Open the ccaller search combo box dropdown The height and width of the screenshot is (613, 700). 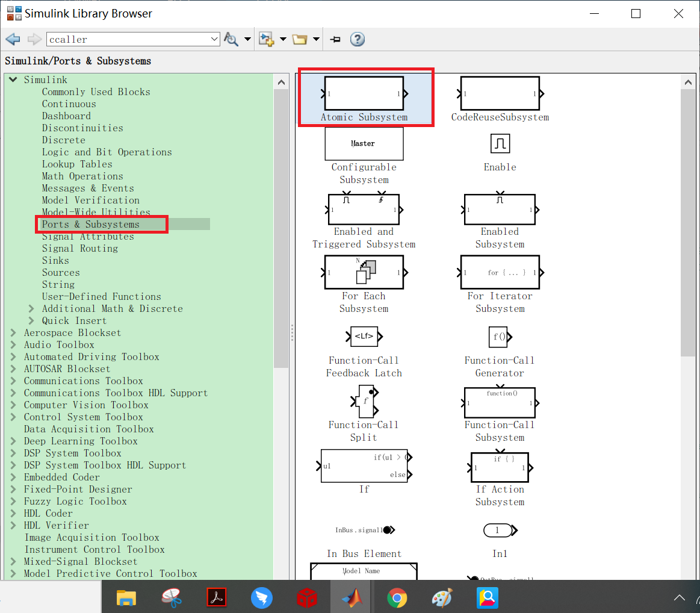coord(214,39)
